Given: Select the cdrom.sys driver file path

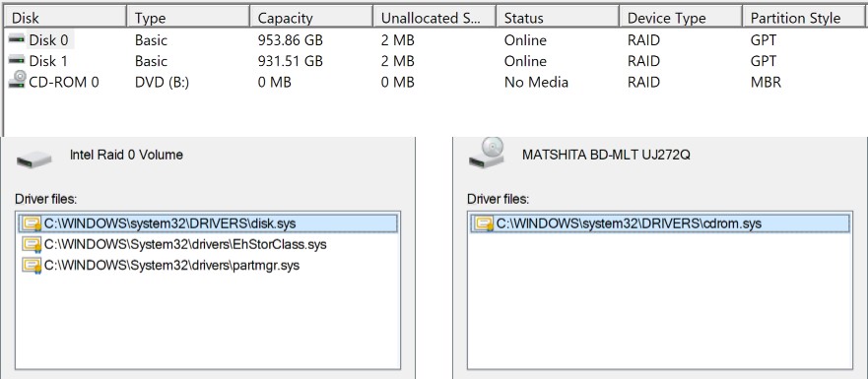Looking at the screenshot, I should point(629,223).
